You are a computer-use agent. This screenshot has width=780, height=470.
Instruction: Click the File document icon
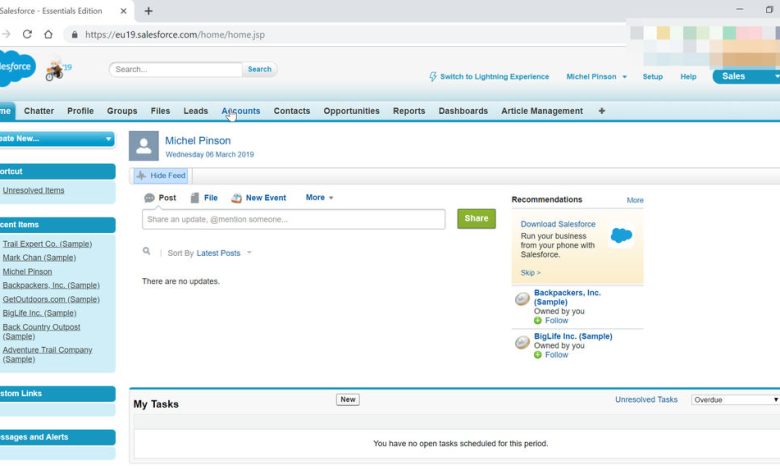click(195, 198)
